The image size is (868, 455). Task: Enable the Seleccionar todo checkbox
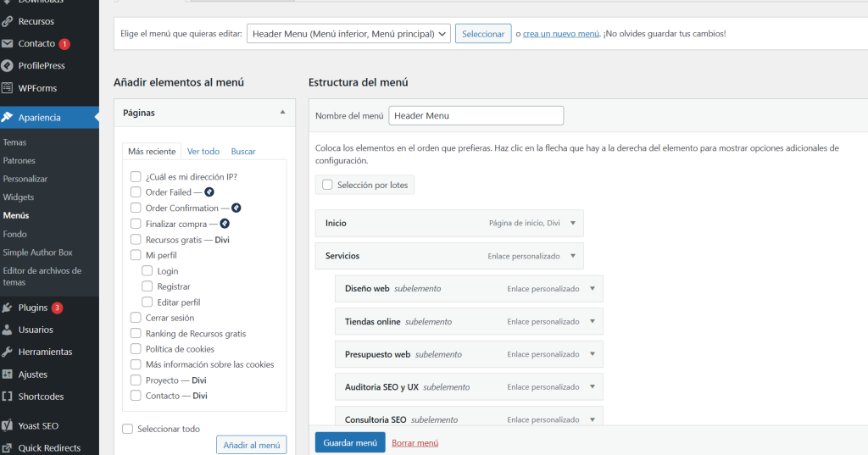(x=127, y=429)
